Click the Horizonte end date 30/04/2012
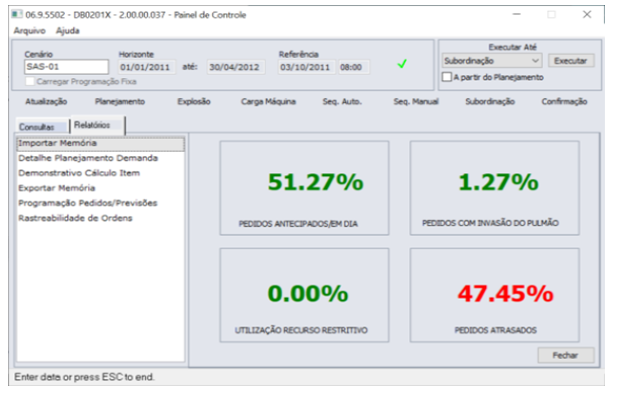Screen dimensions: 617x394 point(236,67)
